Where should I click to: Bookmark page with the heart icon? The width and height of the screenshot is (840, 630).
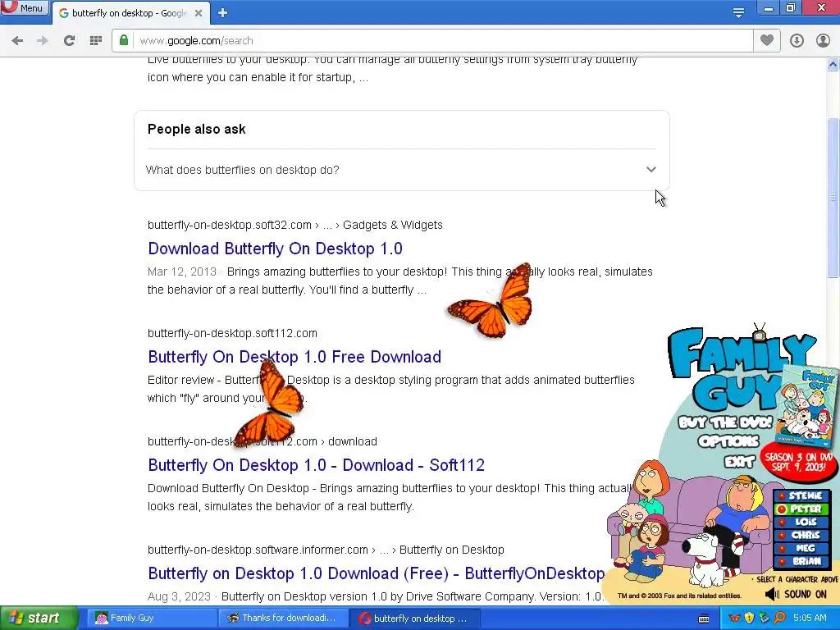pos(767,40)
